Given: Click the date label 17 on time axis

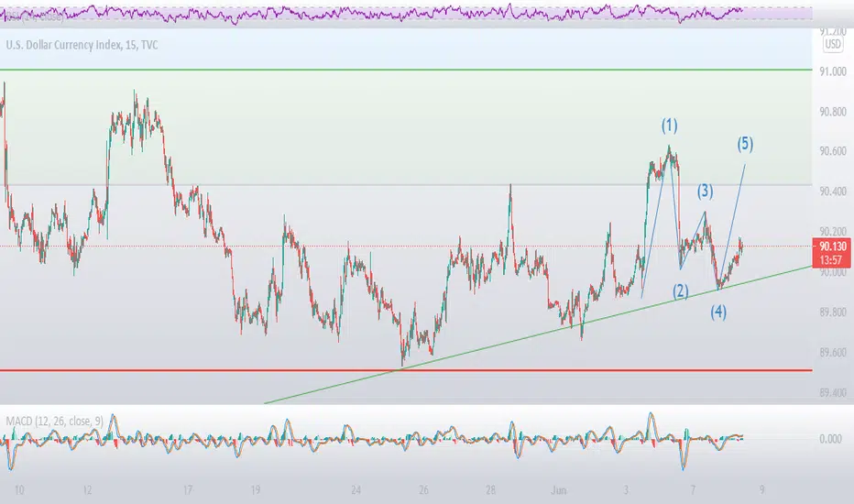Looking at the screenshot, I should 187,490.
